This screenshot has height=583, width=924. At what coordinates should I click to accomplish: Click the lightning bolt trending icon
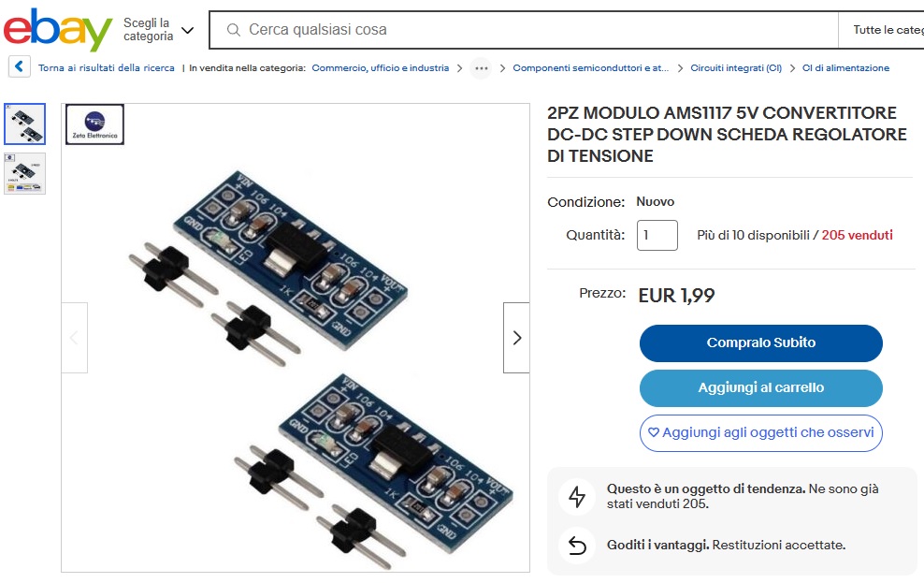577,496
